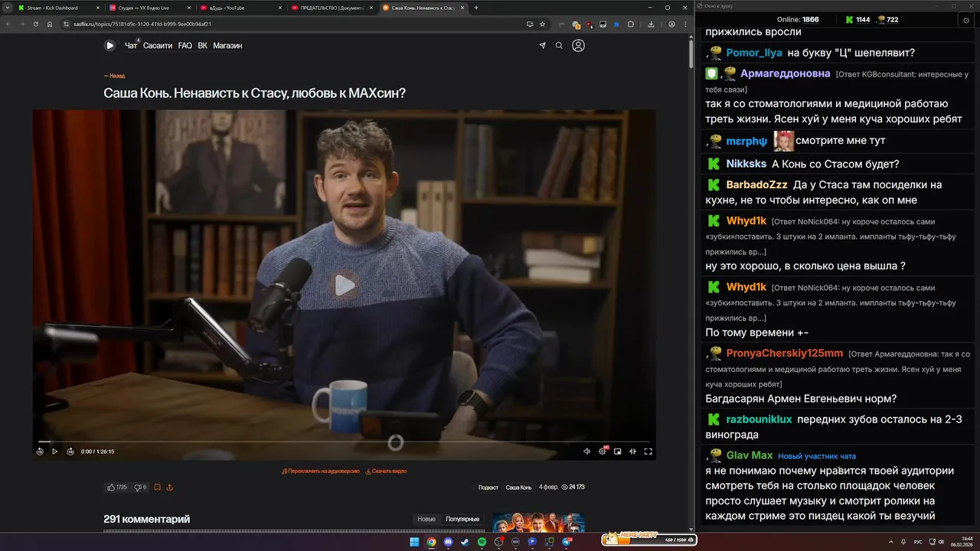Image resolution: width=980 pixels, height=551 pixels.
Task: Click the site logo play icon
Action: (x=109, y=45)
